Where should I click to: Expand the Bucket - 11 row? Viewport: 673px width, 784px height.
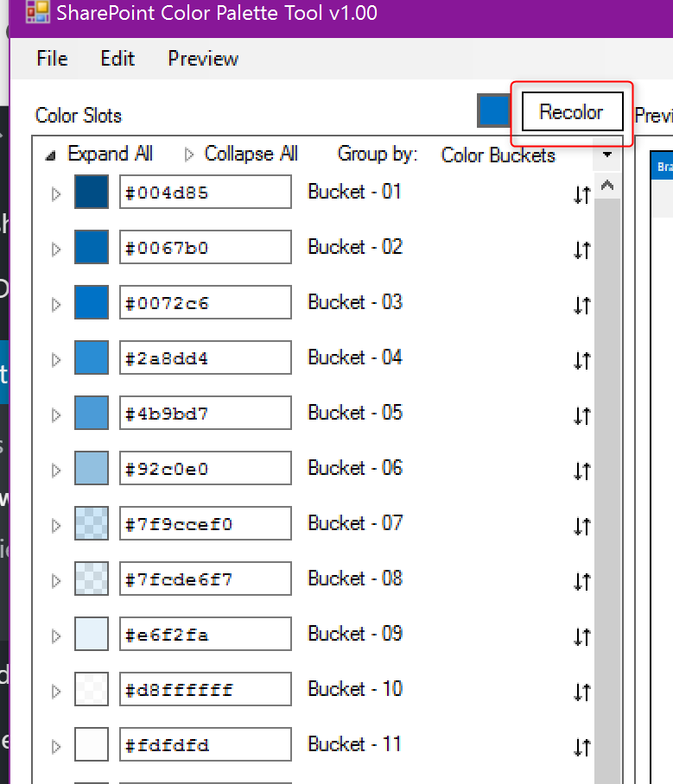tap(56, 746)
